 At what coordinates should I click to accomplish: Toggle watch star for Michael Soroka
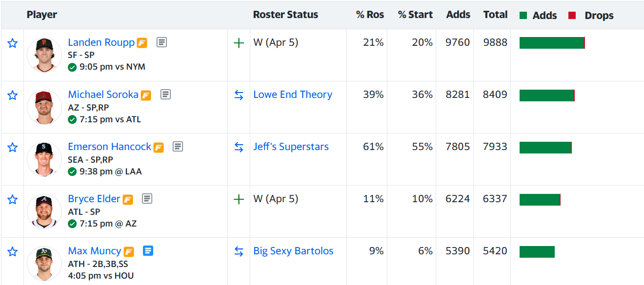(x=13, y=95)
